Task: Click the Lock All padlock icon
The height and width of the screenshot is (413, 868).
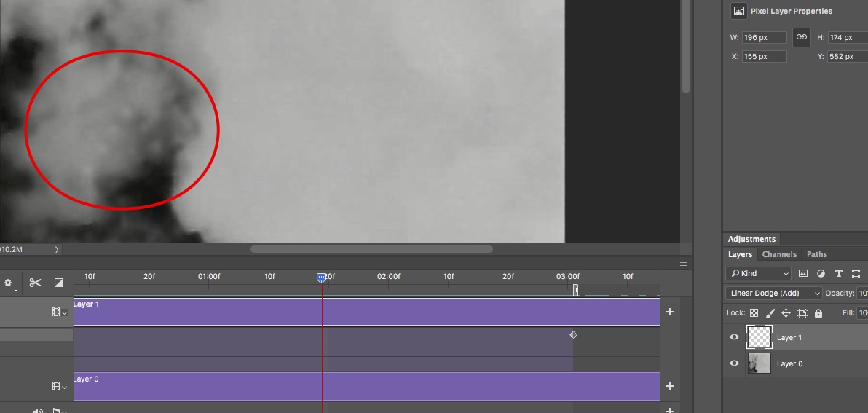Action: [818, 313]
